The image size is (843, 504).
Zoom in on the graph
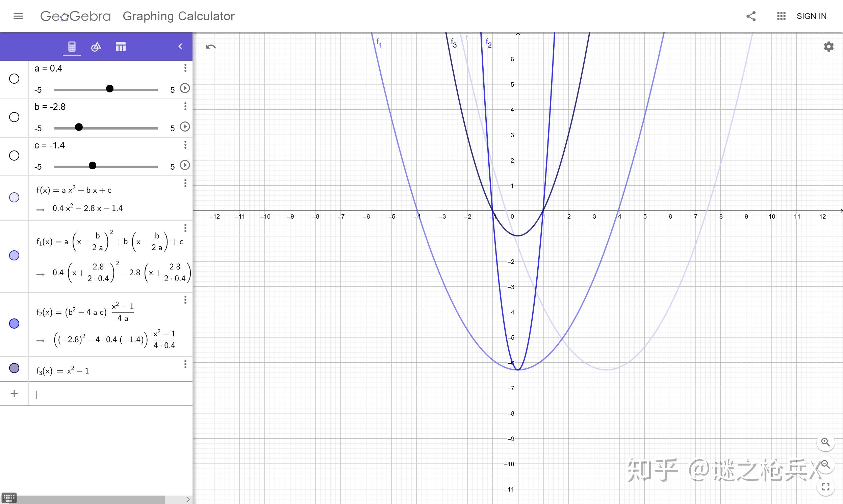tap(825, 442)
